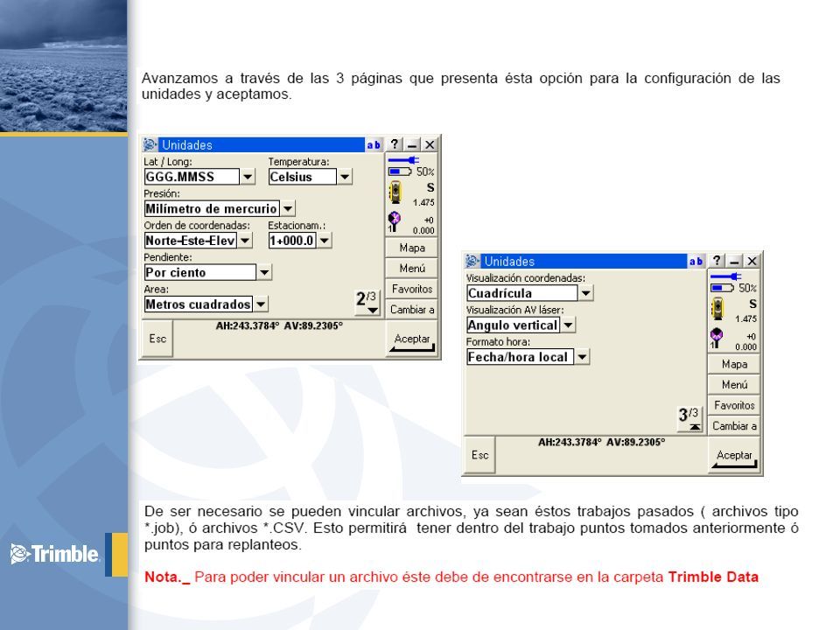Click the Por ciento field

pos(200,272)
